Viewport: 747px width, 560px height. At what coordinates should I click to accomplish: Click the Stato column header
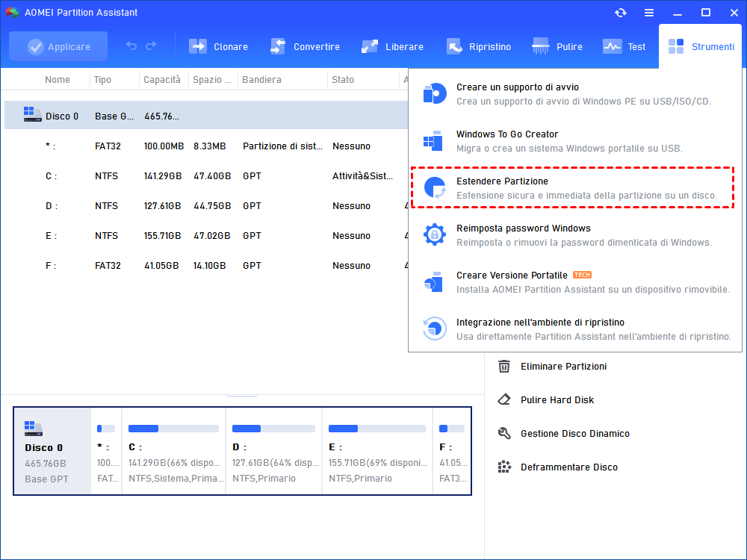(343, 80)
